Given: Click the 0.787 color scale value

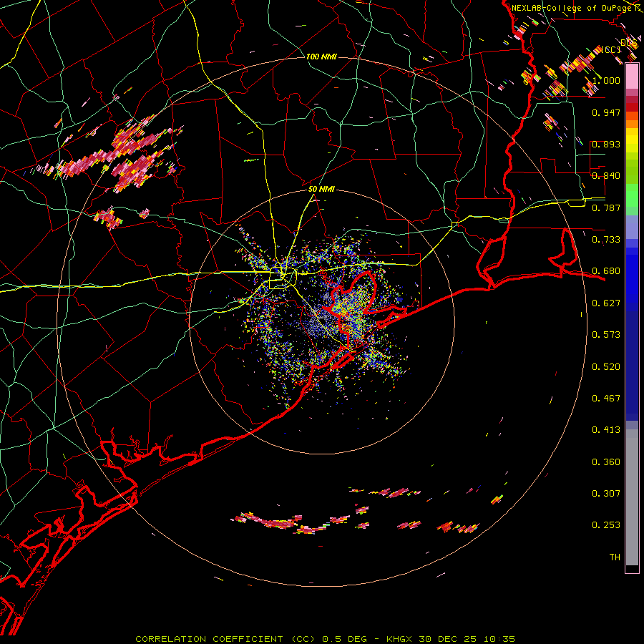Looking at the screenshot, I should [x=606, y=208].
